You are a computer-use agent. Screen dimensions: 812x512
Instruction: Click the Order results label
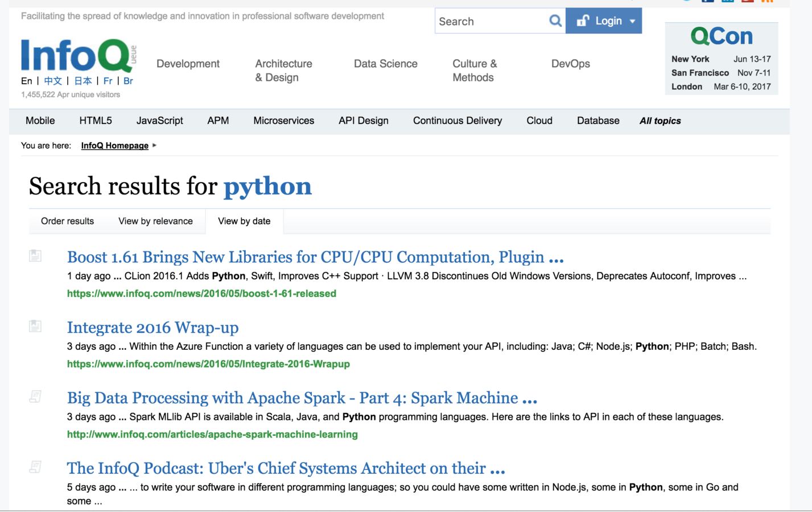67,221
